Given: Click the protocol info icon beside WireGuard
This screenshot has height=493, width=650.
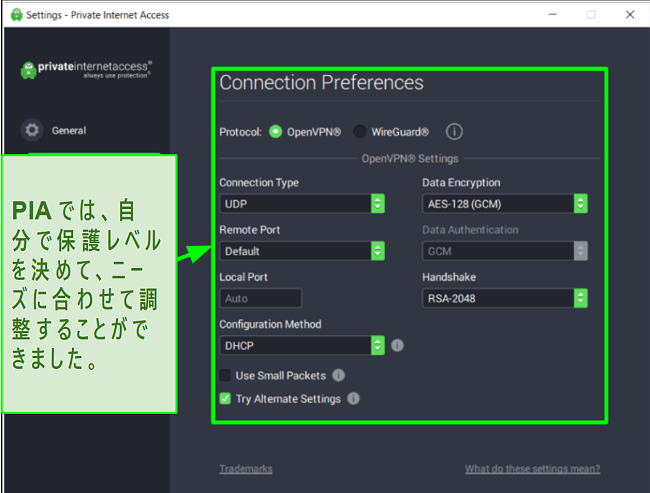Looking at the screenshot, I should click(x=454, y=132).
